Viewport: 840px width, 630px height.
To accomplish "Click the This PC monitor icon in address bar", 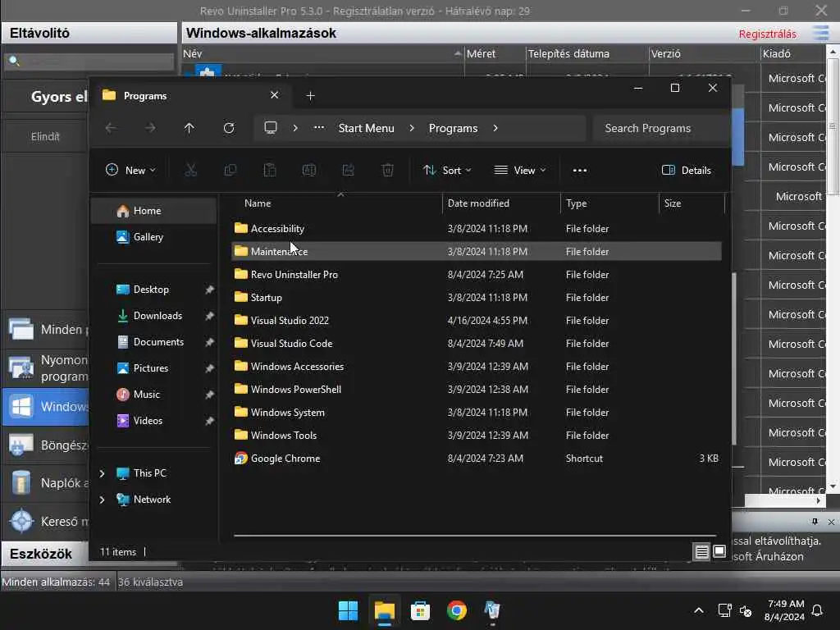I will click(x=271, y=128).
